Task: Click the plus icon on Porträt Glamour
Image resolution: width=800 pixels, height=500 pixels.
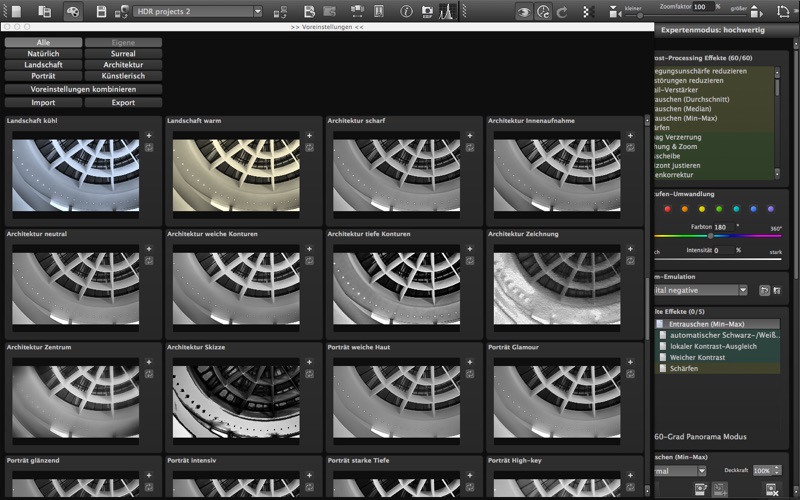Action: click(630, 362)
